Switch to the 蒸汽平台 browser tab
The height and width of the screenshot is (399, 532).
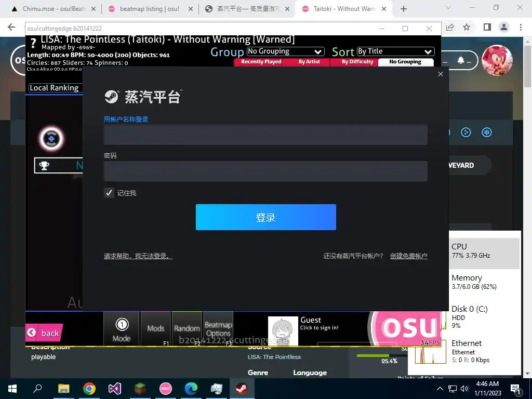point(248,9)
